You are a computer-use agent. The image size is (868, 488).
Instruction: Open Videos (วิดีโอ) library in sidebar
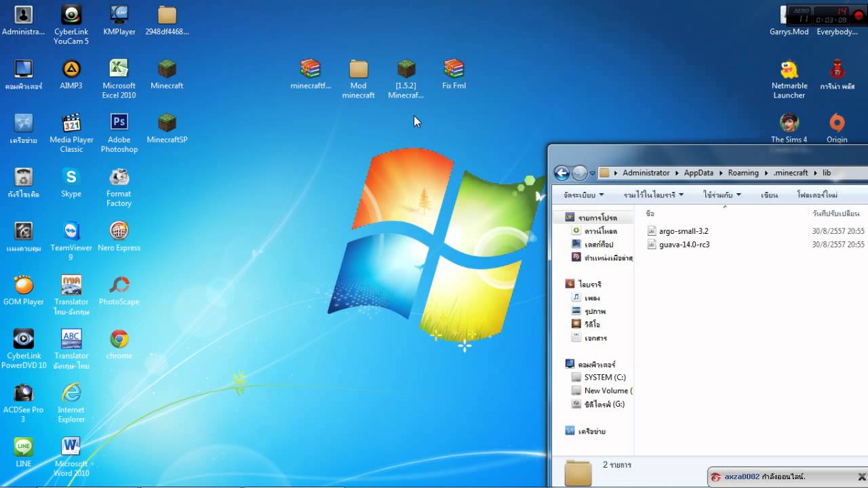(586, 324)
